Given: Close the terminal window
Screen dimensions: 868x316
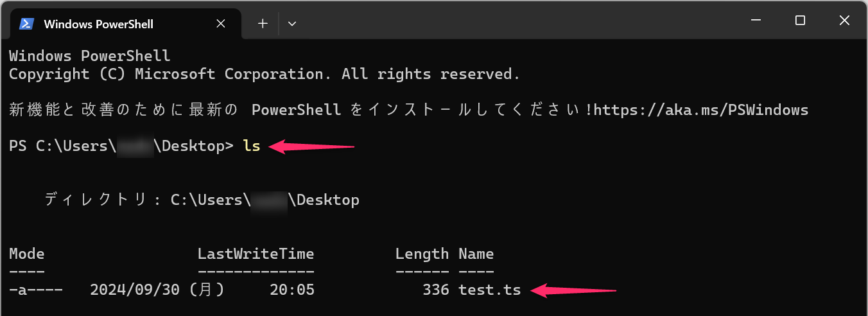Looking at the screenshot, I should tap(844, 21).
